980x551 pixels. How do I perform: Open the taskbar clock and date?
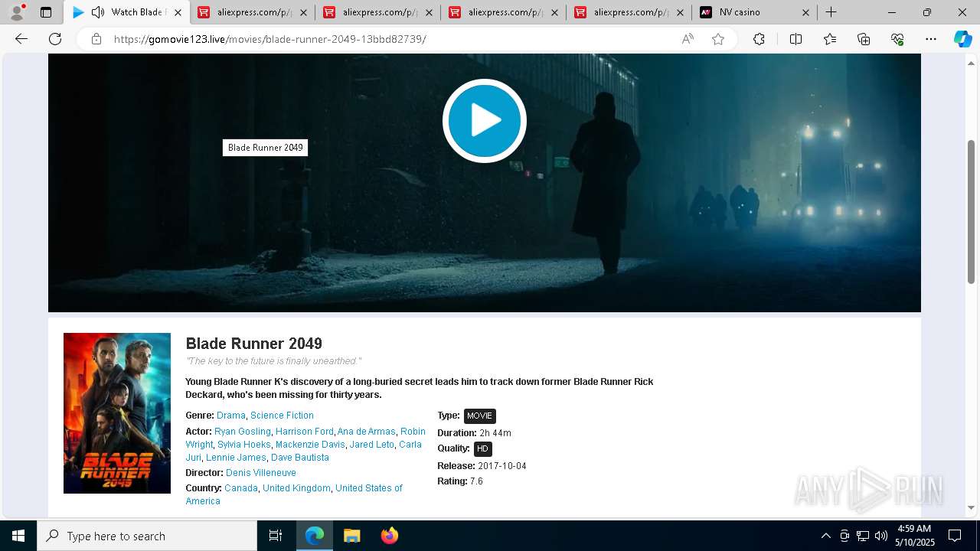(914, 536)
